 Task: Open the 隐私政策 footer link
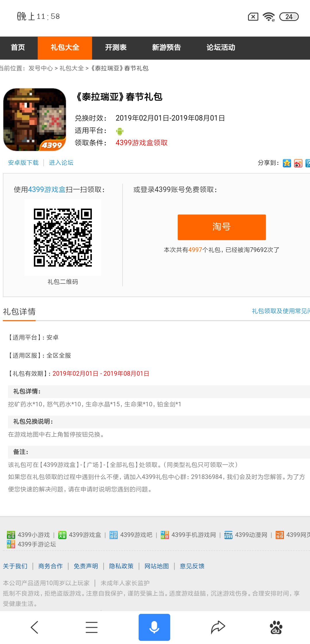click(x=121, y=566)
